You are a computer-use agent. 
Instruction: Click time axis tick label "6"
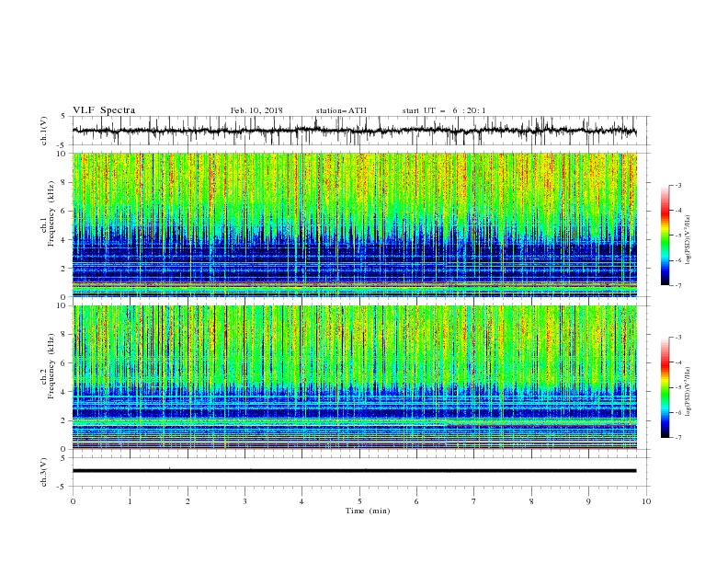pos(416,501)
